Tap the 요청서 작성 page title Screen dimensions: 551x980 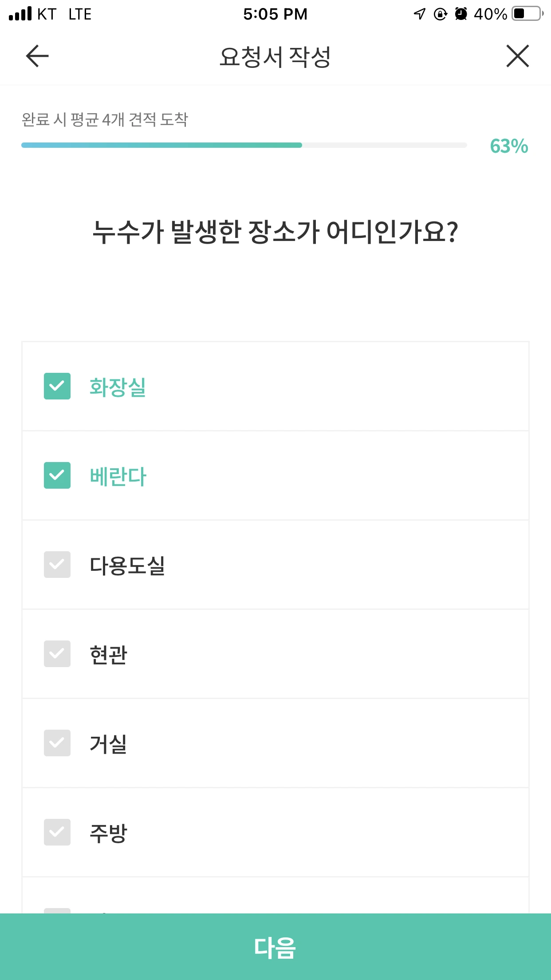pos(275,57)
